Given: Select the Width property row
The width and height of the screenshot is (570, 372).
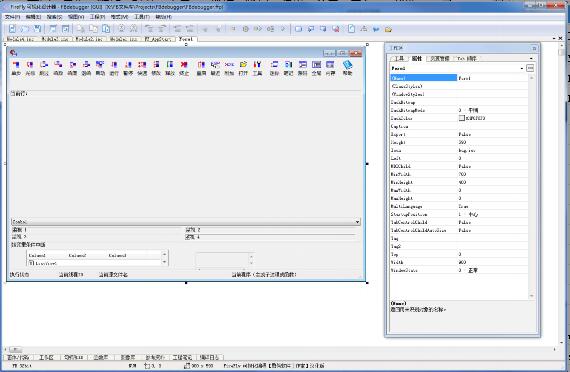Looking at the screenshot, I should [459, 262].
